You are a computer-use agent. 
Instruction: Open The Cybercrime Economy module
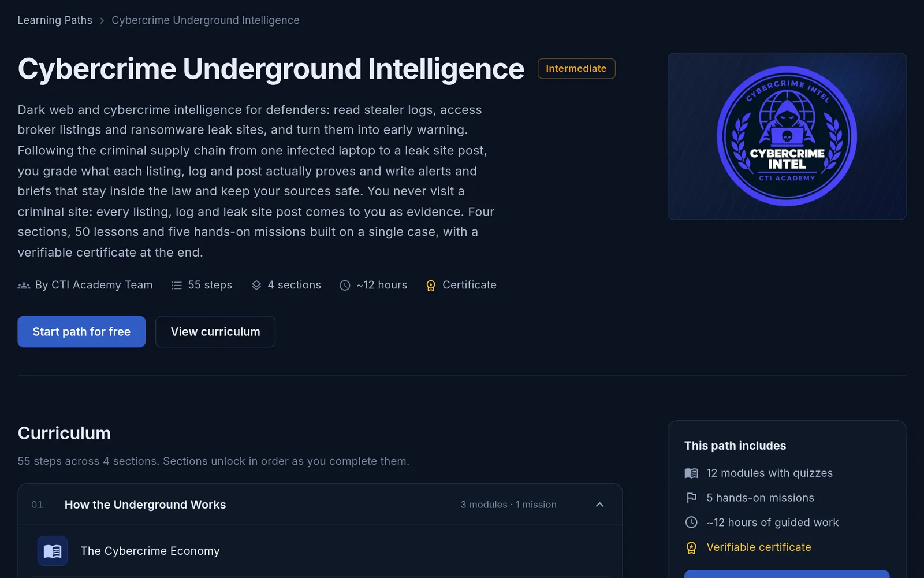[150, 551]
